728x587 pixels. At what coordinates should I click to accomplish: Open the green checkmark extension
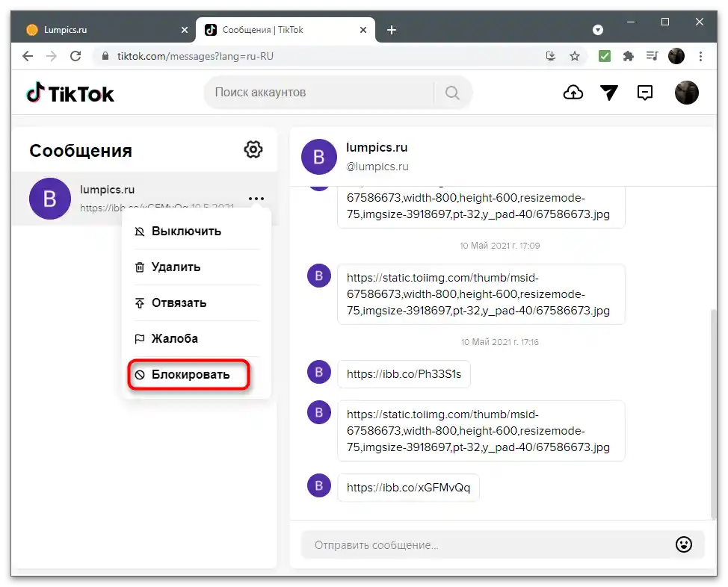pyautogui.click(x=604, y=56)
